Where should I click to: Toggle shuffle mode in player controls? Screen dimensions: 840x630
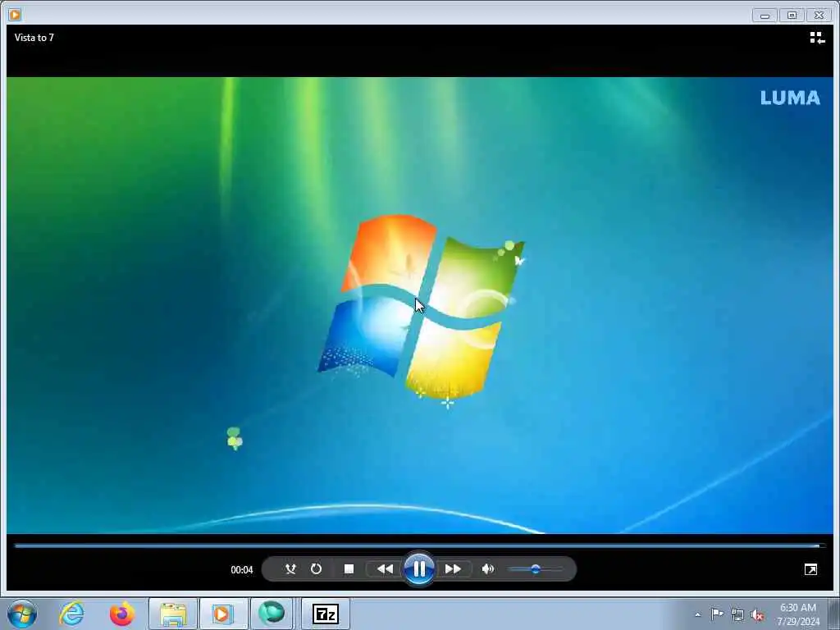point(290,569)
